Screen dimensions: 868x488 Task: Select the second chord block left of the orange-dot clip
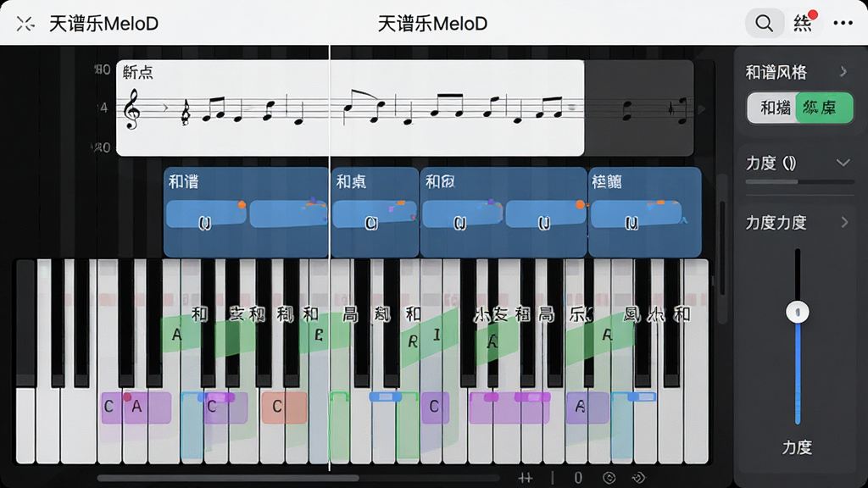coord(375,212)
